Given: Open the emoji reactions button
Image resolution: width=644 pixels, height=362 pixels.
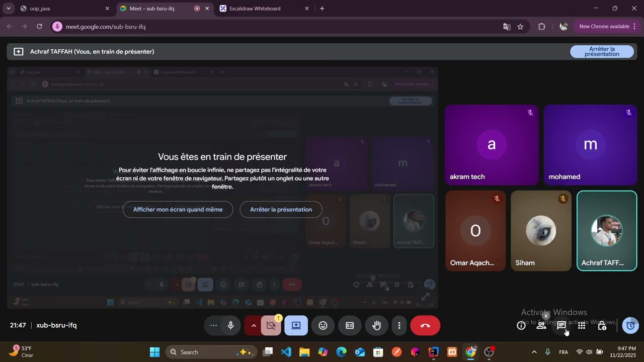Looking at the screenshot, I should [323, 325].
